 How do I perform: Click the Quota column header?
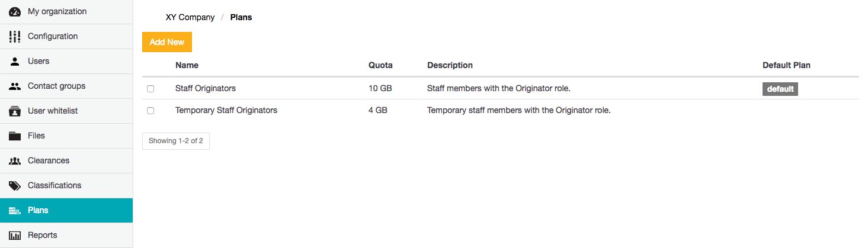tap(380, 65)
